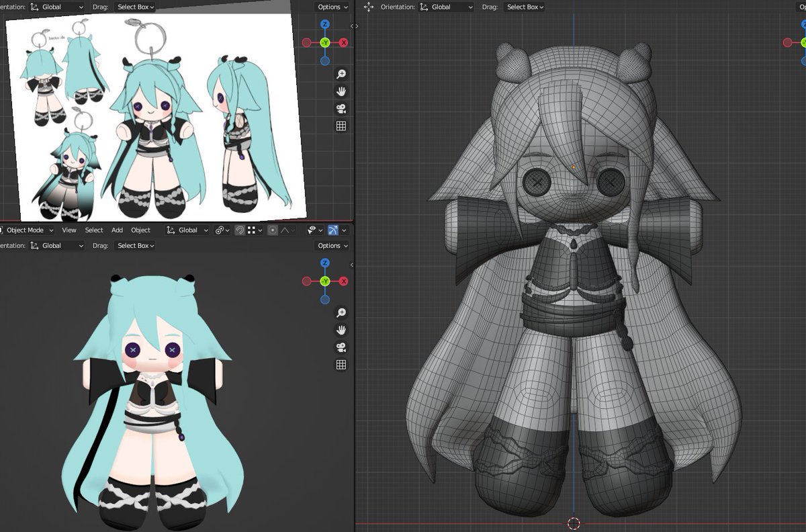Click negative X axis on top-left gizmo
806x532 pixels.
click(306, 42)
